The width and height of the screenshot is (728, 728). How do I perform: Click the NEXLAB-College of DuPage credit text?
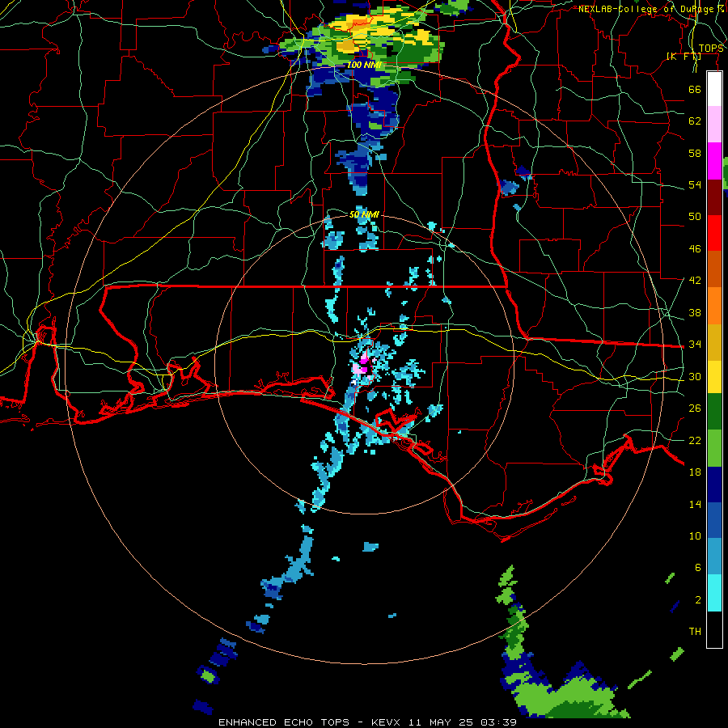pos(651,9)
